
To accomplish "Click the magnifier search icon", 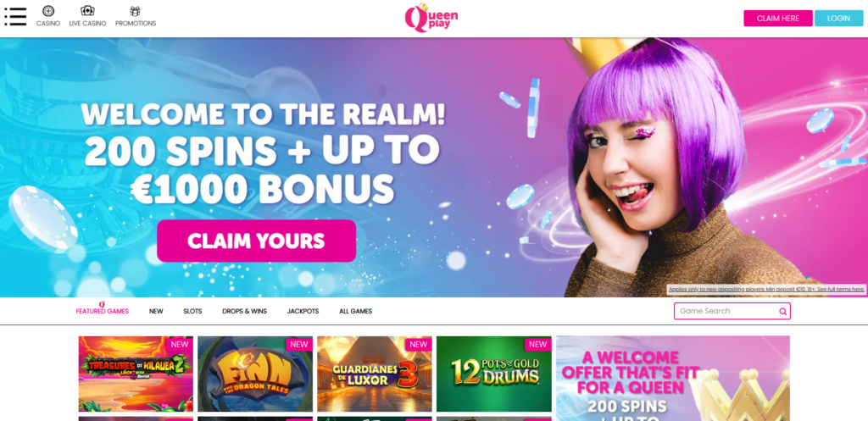I will tap(782, 312).
